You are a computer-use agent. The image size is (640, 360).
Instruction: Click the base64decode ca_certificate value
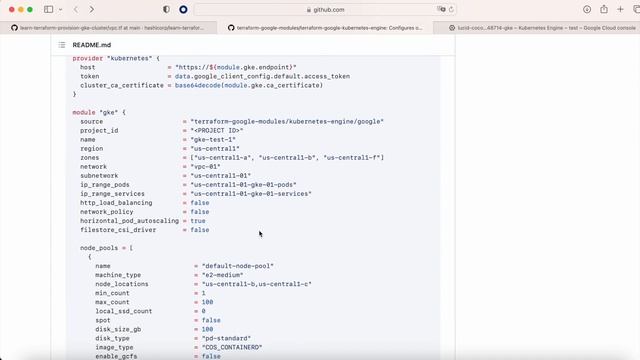tap(249, 85)
